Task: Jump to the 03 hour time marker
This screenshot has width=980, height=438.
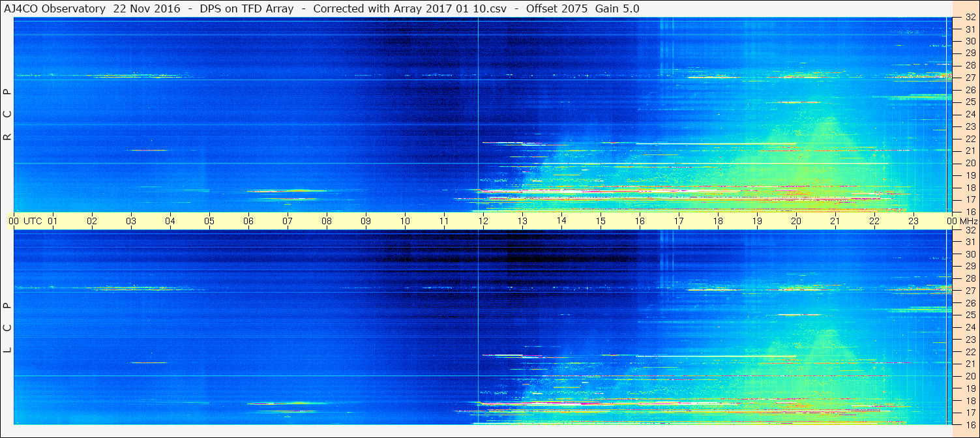Action: click(131, 221)
